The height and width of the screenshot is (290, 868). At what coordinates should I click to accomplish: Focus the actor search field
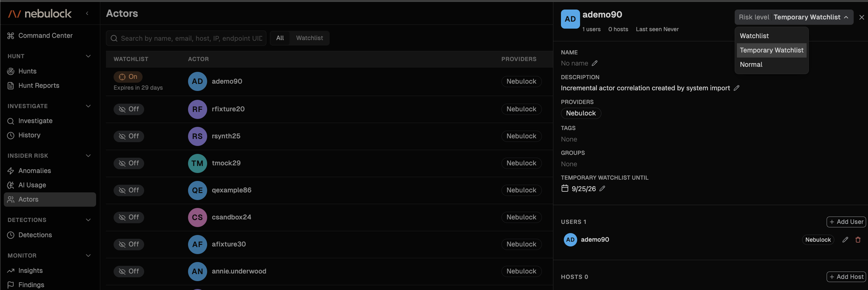(186, 38)
